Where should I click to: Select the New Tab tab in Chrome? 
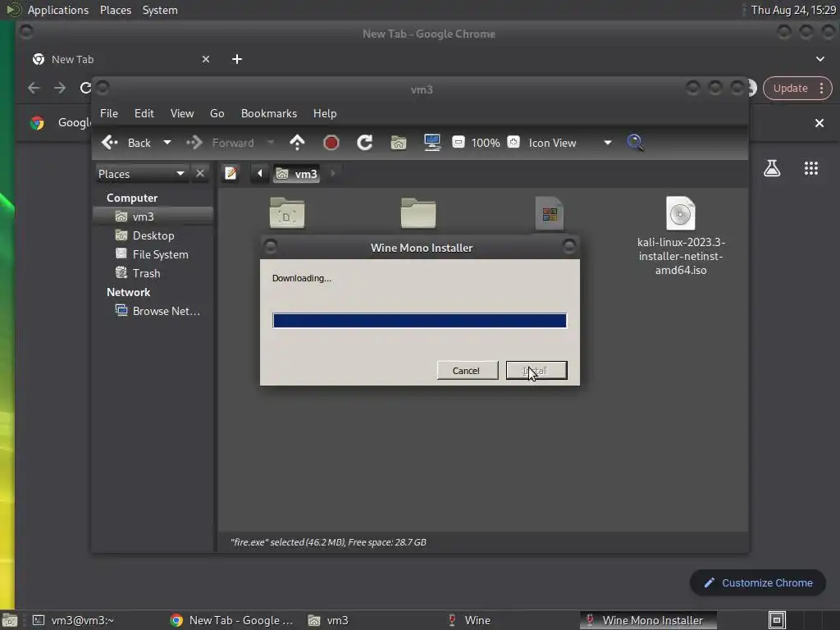pyautogui.click(x=121, y=59)
